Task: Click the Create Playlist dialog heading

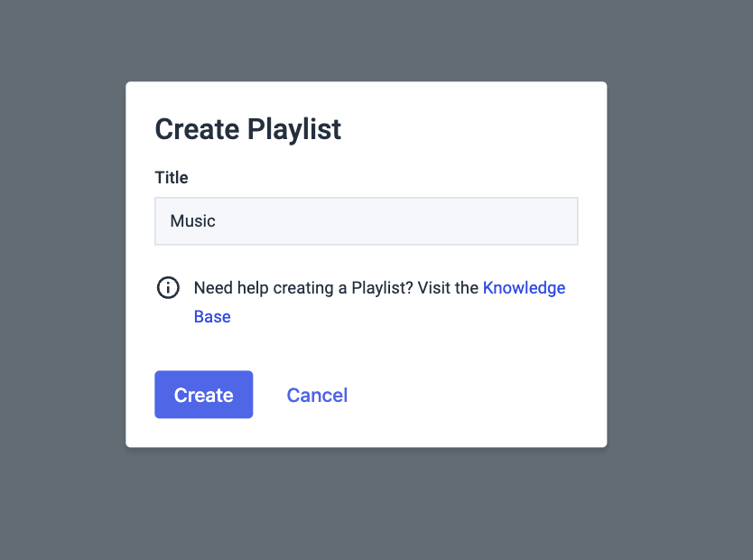Action: 248,129
